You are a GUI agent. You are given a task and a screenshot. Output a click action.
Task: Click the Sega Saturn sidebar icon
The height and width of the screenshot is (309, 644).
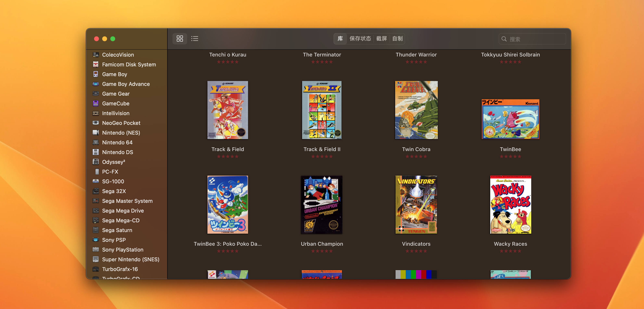pos(95,230)
